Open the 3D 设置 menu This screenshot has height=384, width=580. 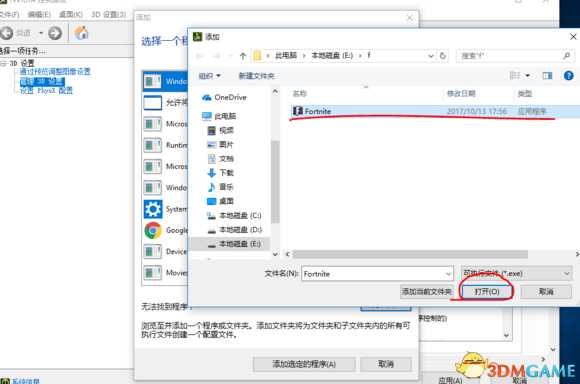pos(109,14)
